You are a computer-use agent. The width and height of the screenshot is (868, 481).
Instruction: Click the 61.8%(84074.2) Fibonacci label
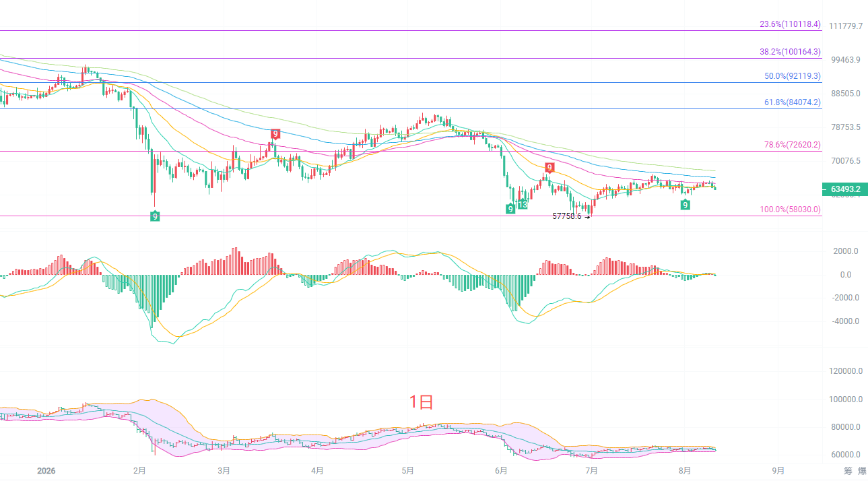pos(793,102)
